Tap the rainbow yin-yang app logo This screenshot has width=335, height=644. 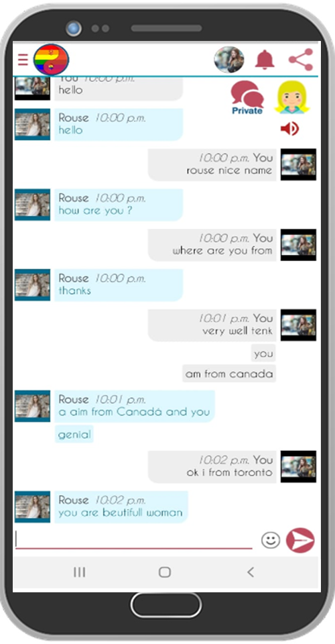[51, 60]
